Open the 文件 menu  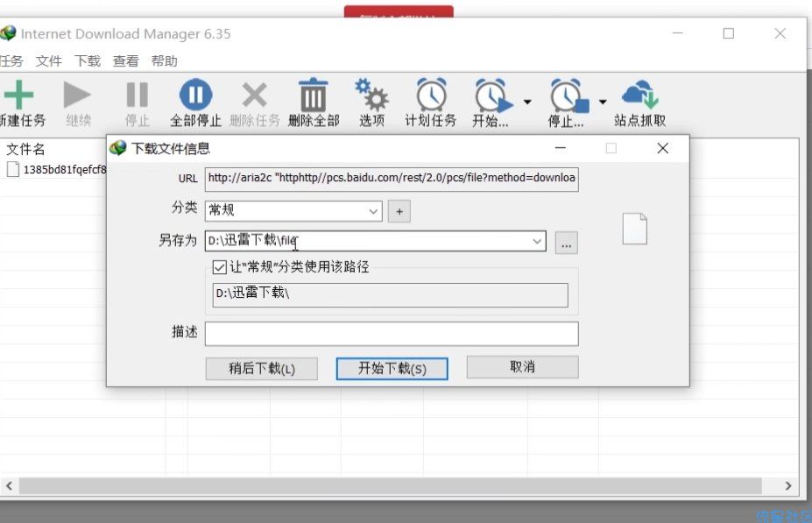pyautogui.click(x=49, y=61)
